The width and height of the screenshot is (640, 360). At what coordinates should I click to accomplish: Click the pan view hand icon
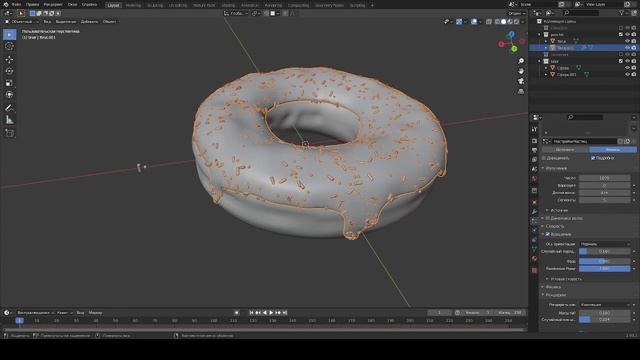click(521, 71)
